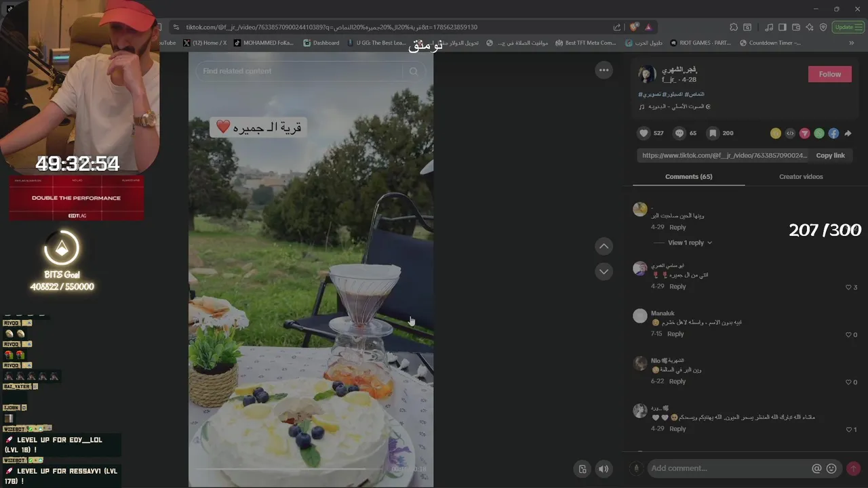
Task: Click the auto-scroll icon beside the speaker
Action: (x=582, y=468)
